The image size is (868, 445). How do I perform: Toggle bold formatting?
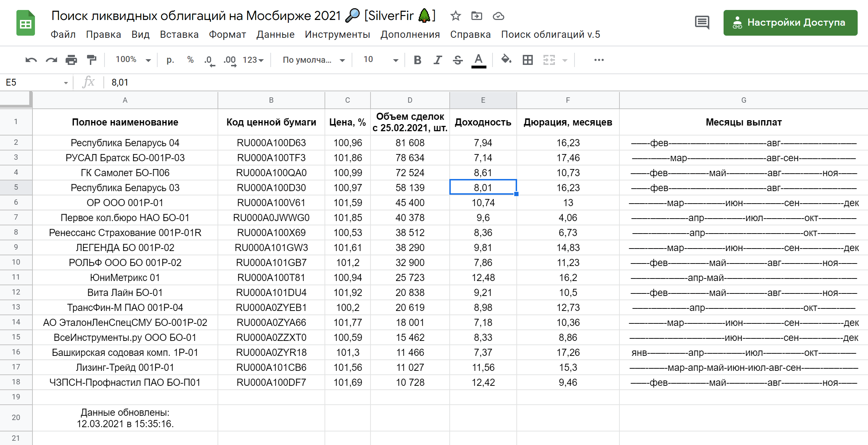[x=417, y=60]
